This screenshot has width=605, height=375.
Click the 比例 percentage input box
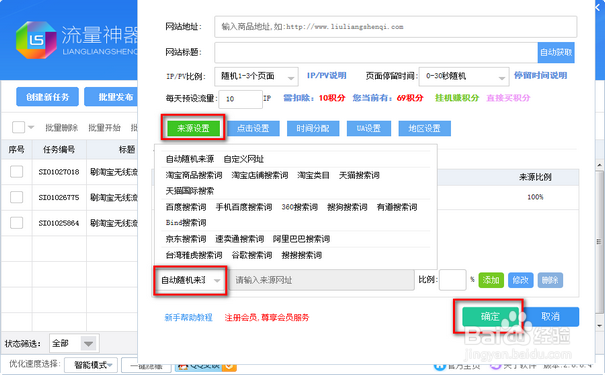pyautogui.click(x=453, y=280)
